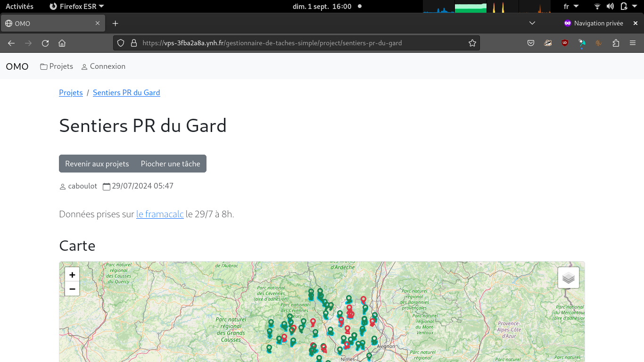The image size is (644, 362).
Task: Open the uBlock Origin extension
Action: point(565,43)
